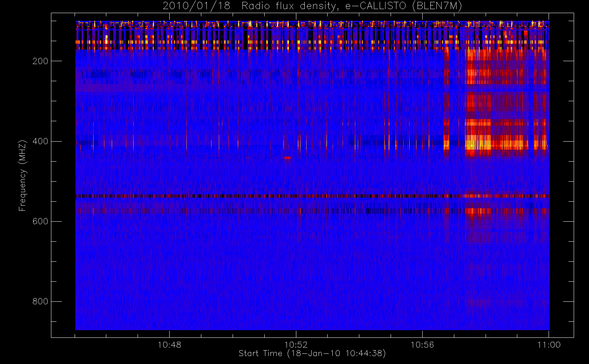Click the 800 frequency tick label
The image size is (589, 364).
pyautogui.click(x=40, y=301)
